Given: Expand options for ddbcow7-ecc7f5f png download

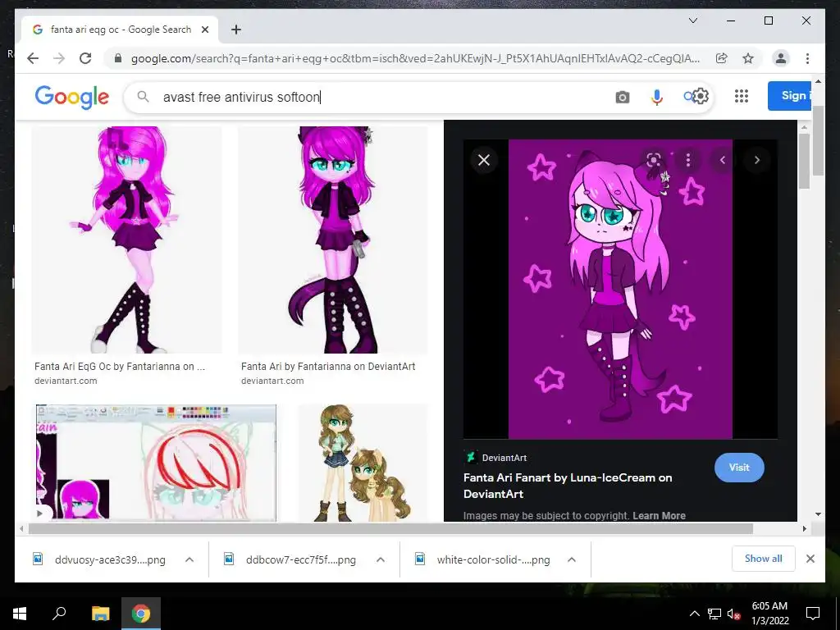Looking at the screenshot, I should pyautogui.click(x=381, y=559).
